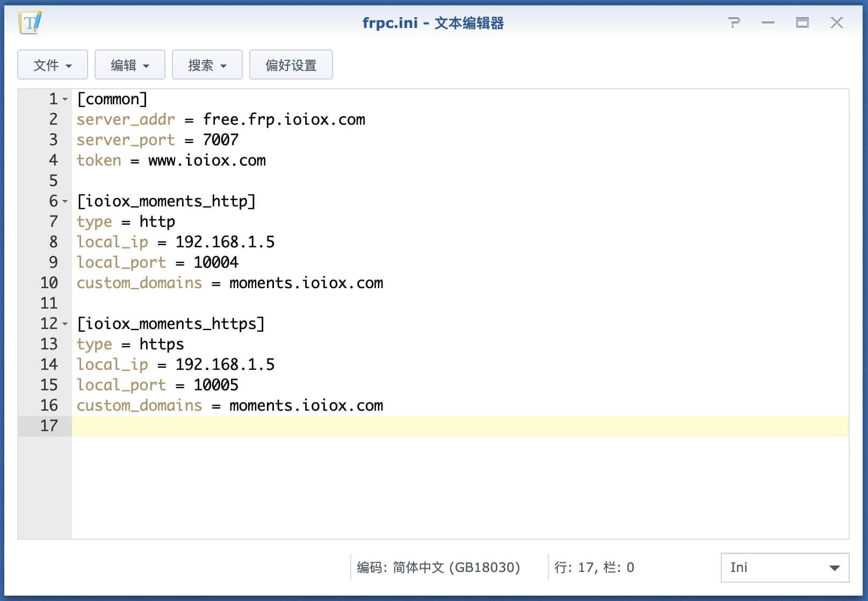Click the server_port value 7007

point(221,140)
